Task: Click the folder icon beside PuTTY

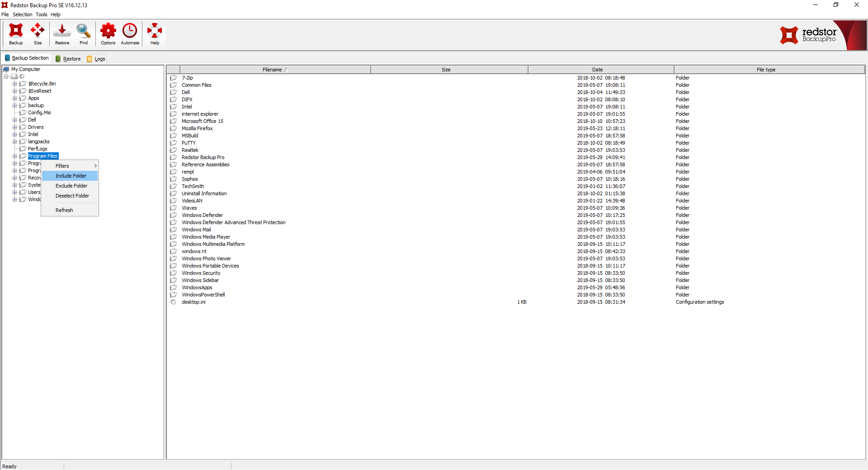Action: click(x=173, y=143)
